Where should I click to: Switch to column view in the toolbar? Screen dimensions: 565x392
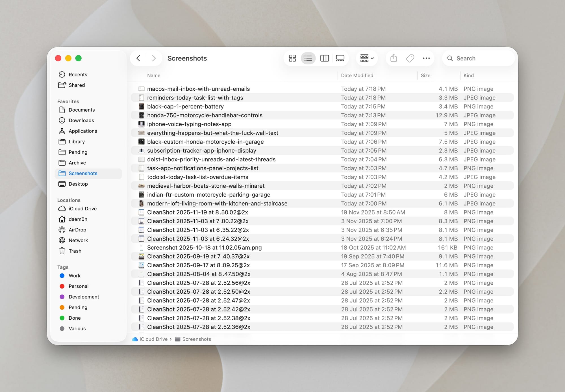[x=324, y=58]
